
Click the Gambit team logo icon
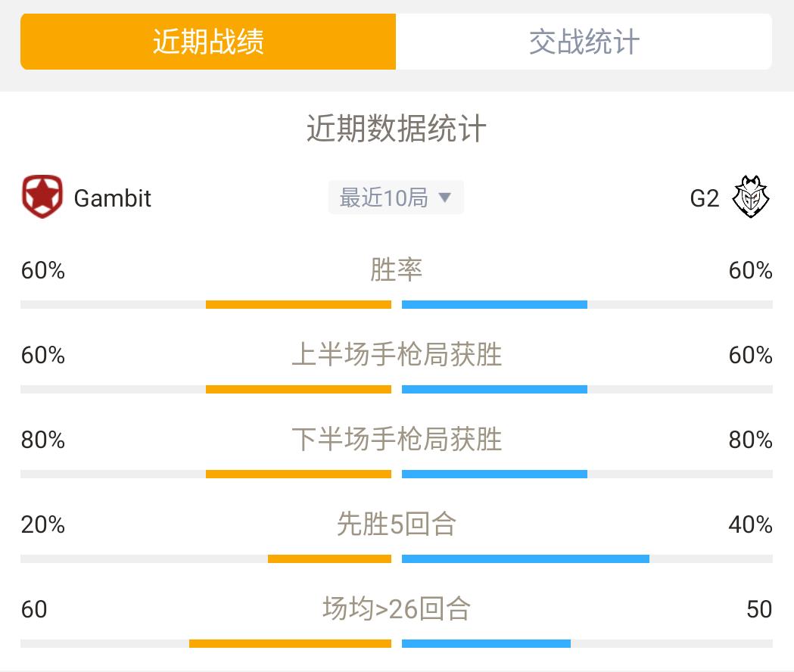pos(42,197)
